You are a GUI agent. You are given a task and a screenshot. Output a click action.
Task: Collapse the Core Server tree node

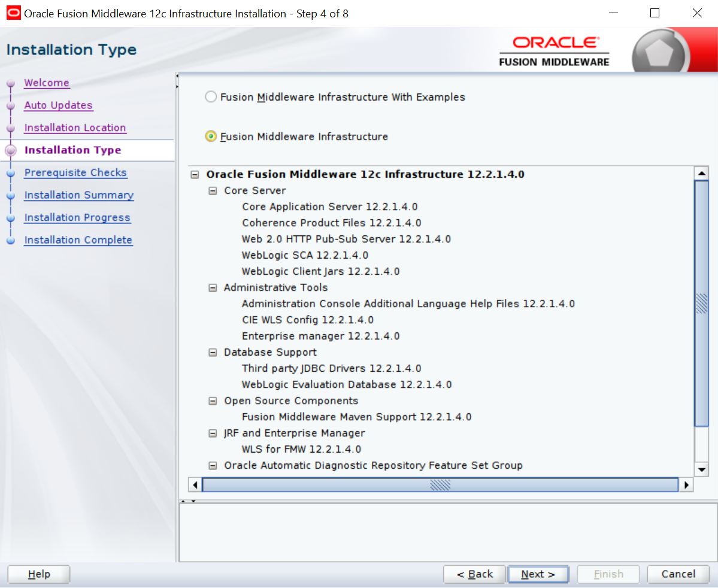[213, 190]
